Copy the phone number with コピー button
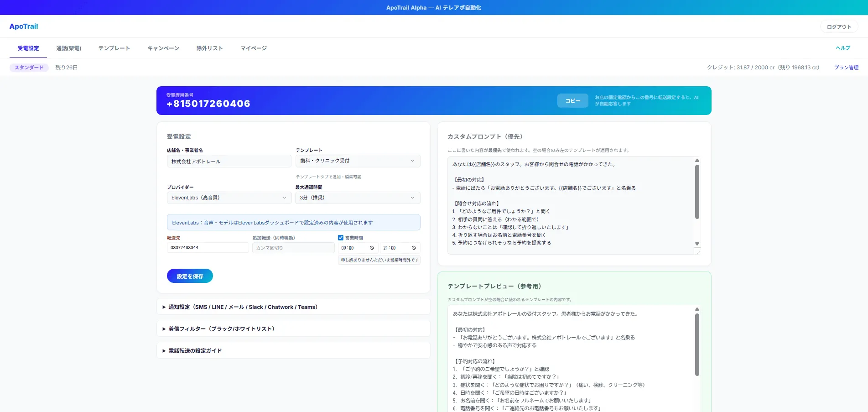This screenshot has width=868, height=412. point(572,101)
